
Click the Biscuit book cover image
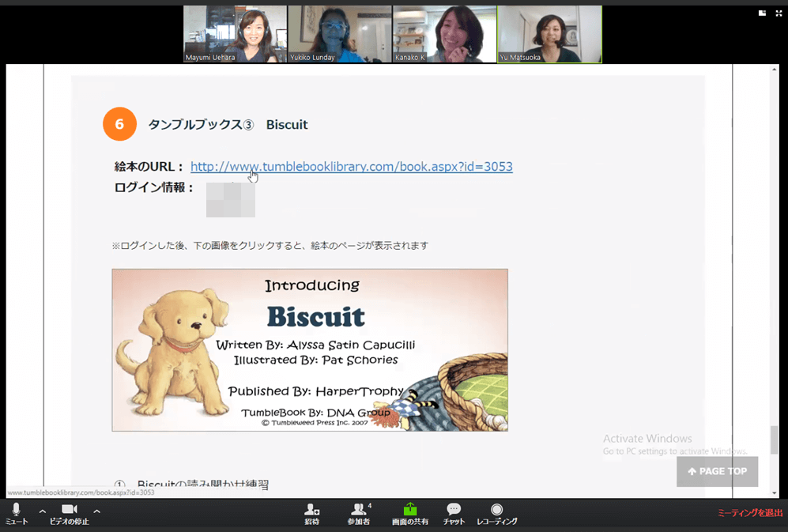[x=309, y=349]
